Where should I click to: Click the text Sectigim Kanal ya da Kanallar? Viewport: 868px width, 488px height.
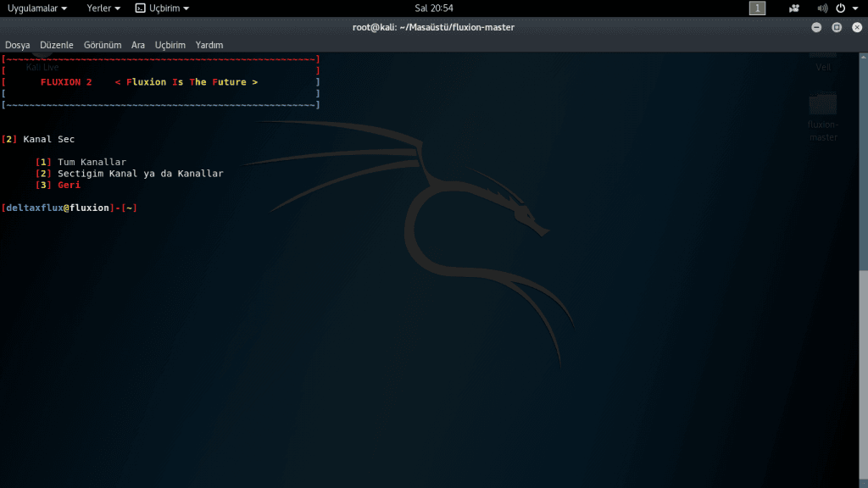[x=141, y=174]
